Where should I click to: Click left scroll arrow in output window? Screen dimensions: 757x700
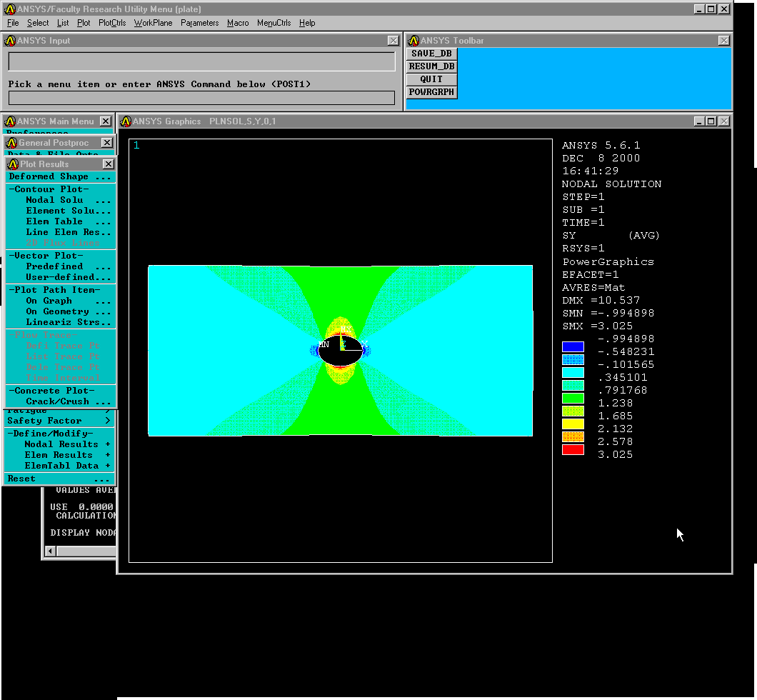click(x=49, y=551)
